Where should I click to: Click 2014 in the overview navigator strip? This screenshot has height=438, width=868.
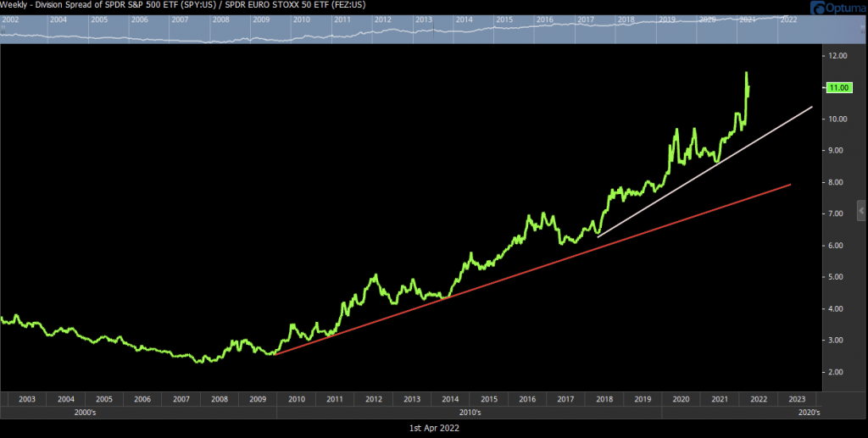click(x=464, y=19)
